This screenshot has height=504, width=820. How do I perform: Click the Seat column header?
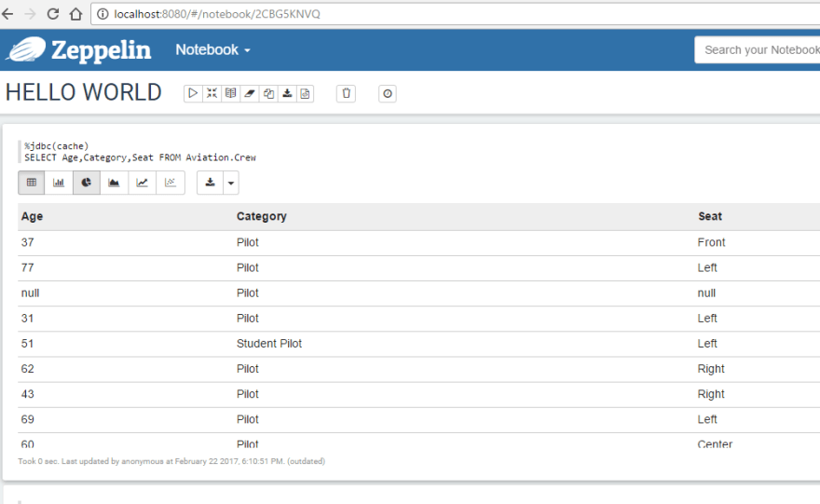[x=710, y=216]
